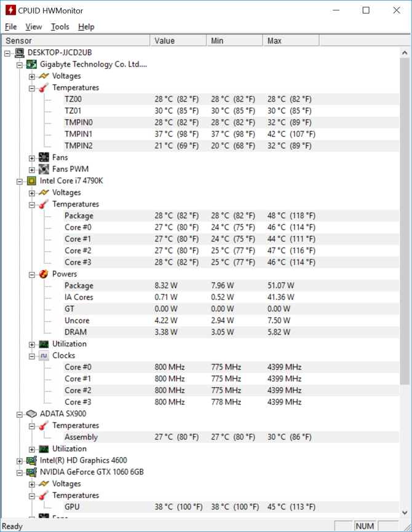The width and height of the screenshot is (412, 532).
Task: Collapse the Powers node
Action: (x=32, y=275)
